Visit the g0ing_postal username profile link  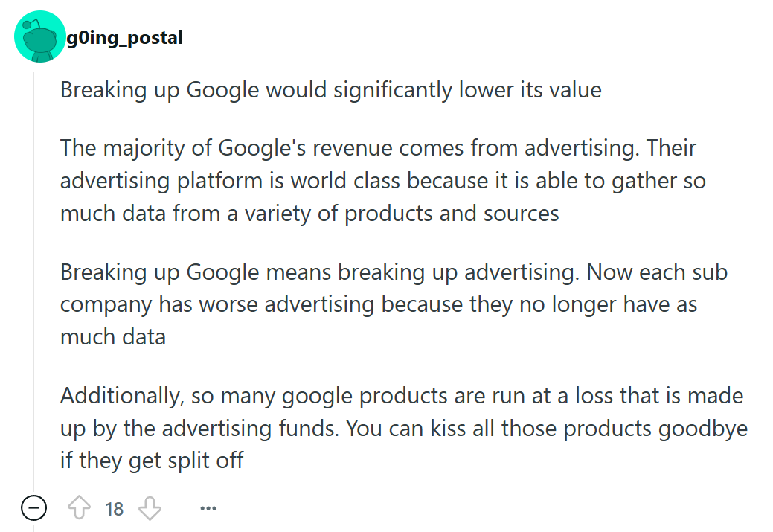point(125,37)
